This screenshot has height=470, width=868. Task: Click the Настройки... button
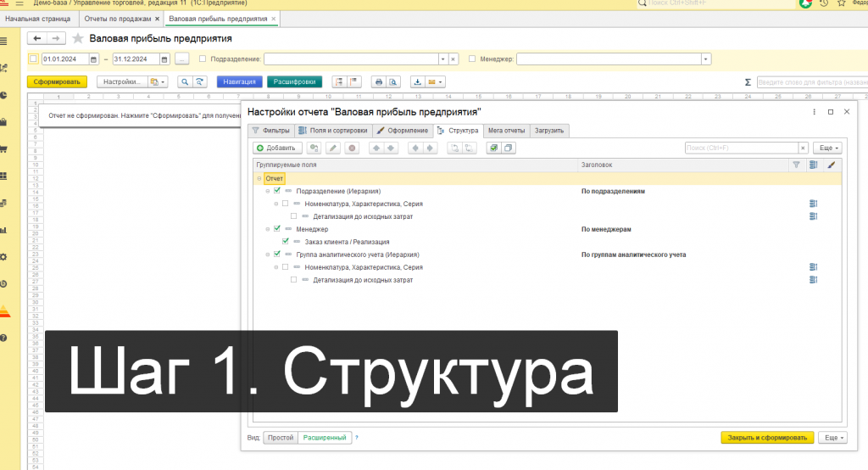tap(122, 82)
